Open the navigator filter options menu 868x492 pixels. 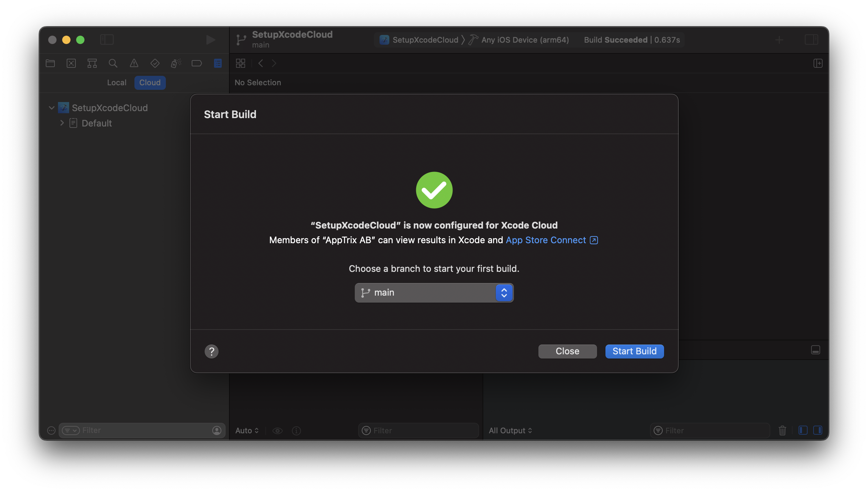[x=71, y=430]
